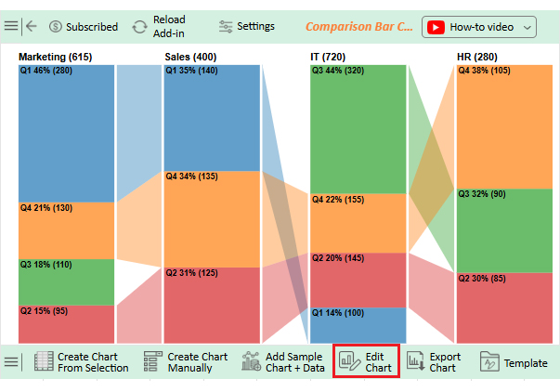Click Create Chart Manually icon
The height and width of the screenshot is (392, 560).
pos(153,362)
